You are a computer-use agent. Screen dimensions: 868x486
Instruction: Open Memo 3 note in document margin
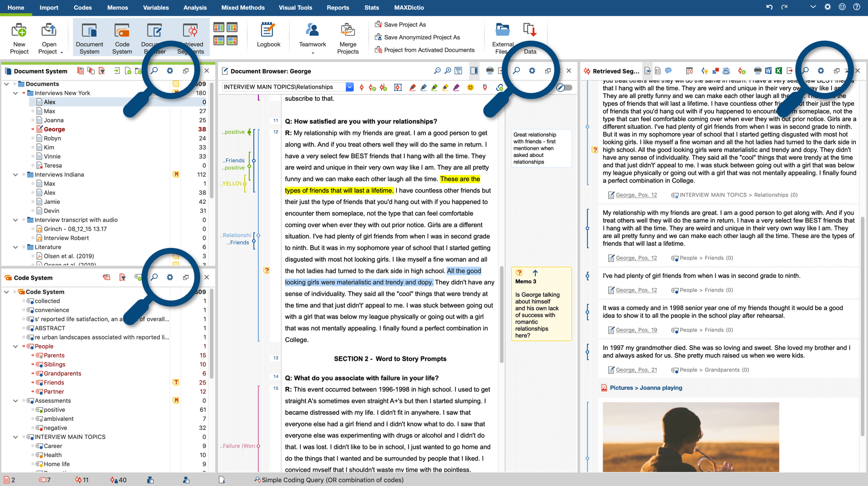tap(541, 304)
